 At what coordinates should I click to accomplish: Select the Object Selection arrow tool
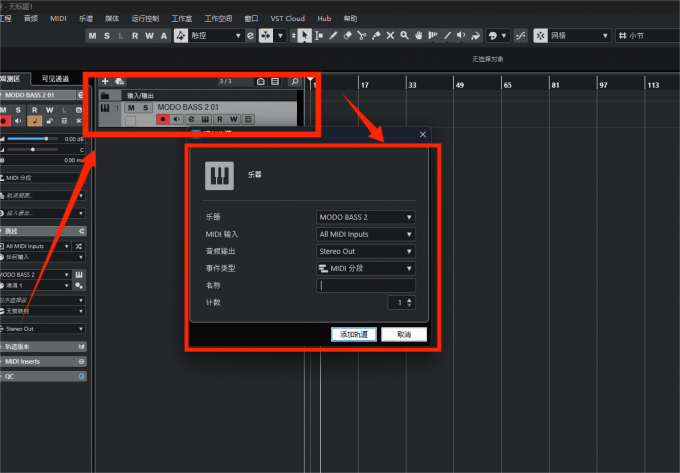click(304, 36)
